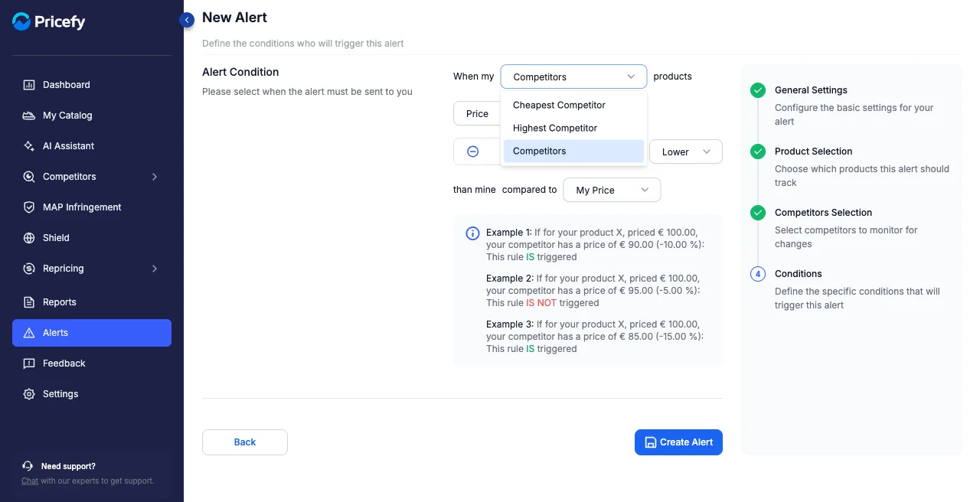Toggle the 'When my' Competitors dropdown
The height and width of the screenshot is (502, 980).
tap(573, 77)
